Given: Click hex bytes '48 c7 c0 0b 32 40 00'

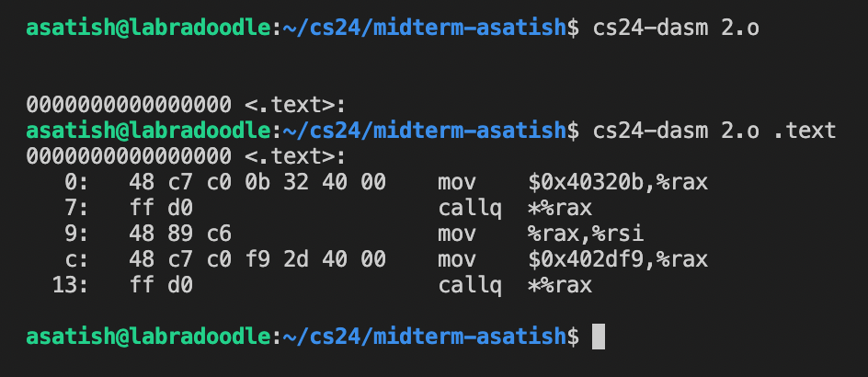Looking at the screenshot, I should (x=256, y=182).
